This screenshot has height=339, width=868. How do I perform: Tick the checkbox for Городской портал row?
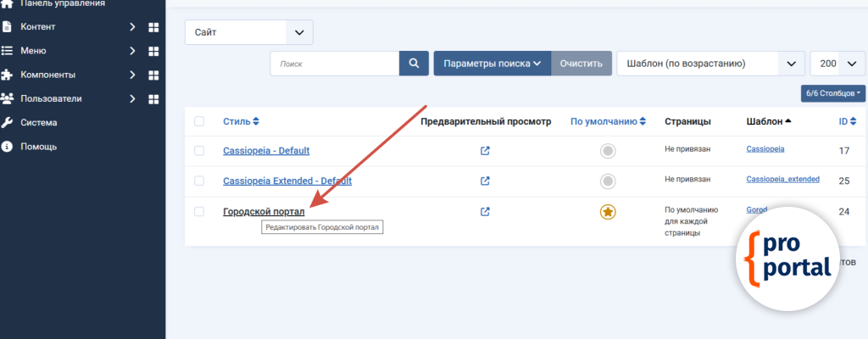pos(199,211)
